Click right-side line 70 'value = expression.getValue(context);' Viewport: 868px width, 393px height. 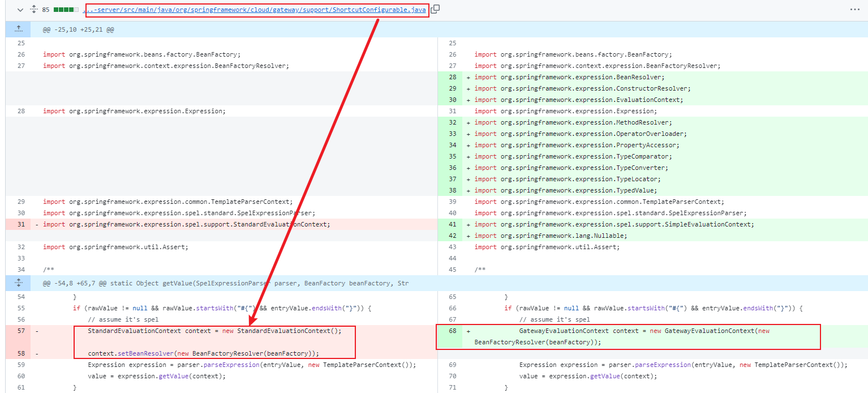pos(588,376)
